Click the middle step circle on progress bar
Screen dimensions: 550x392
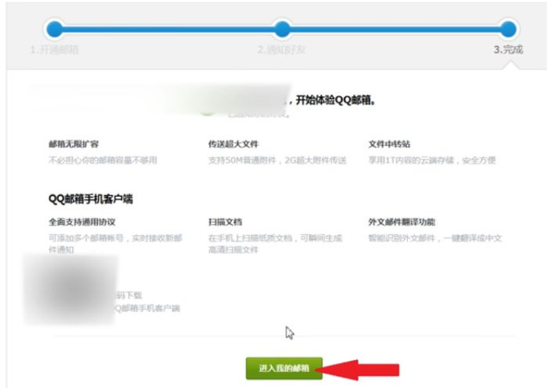282,29
